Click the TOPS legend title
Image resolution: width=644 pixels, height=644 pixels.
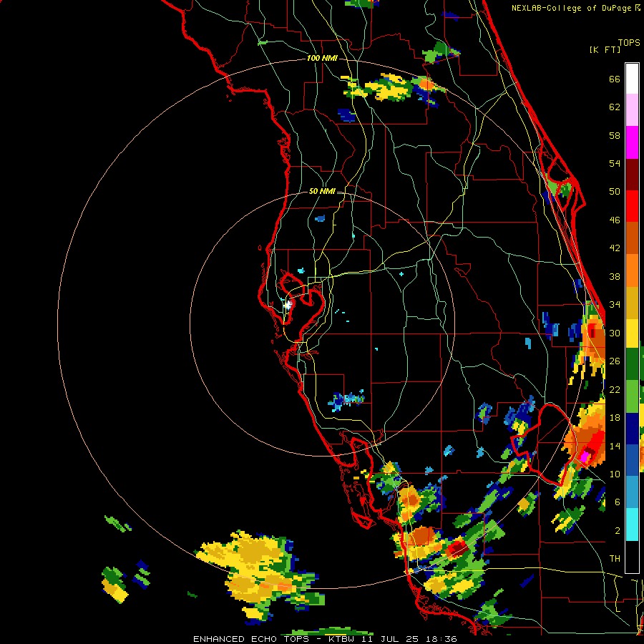click(x=629, y=43)
